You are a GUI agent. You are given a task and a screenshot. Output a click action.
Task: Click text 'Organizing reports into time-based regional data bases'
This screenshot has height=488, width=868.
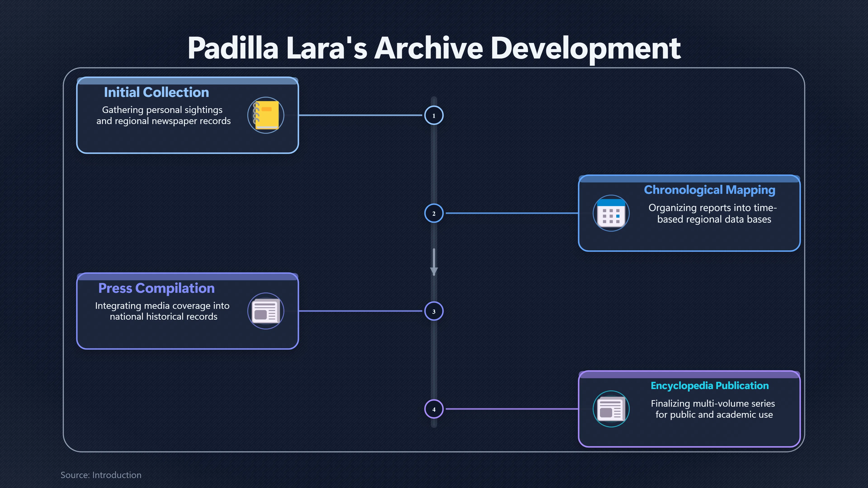point(713,213)
